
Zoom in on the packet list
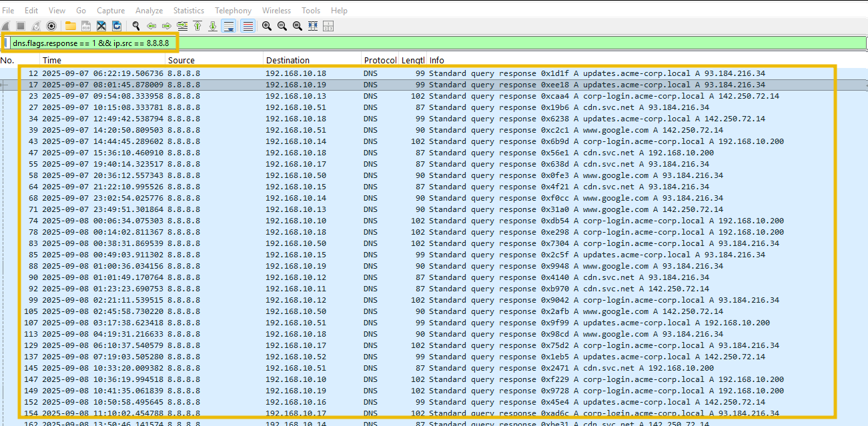click(267, 26)
